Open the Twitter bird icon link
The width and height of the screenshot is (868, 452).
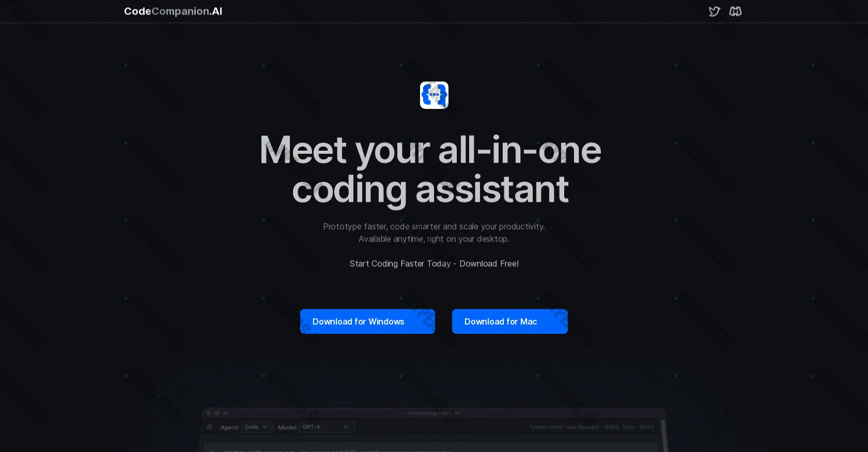click(x=714, y=11)
